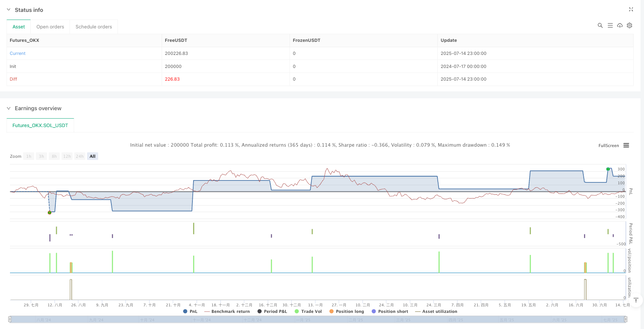Click the search magnifier icon
This screenshot has width=644, height=329.
600,26
